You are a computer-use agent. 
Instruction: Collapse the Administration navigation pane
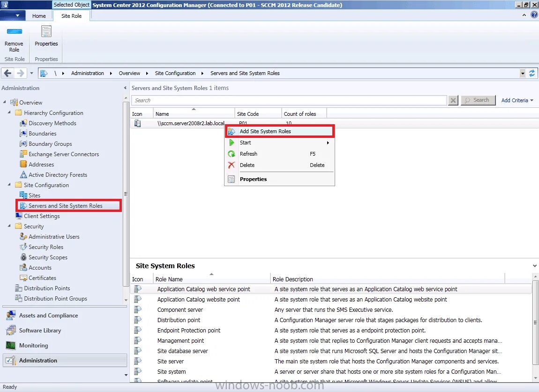point(125,88)
